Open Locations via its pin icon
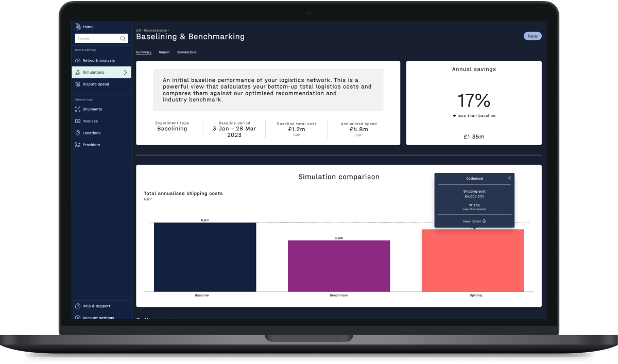 78,133
